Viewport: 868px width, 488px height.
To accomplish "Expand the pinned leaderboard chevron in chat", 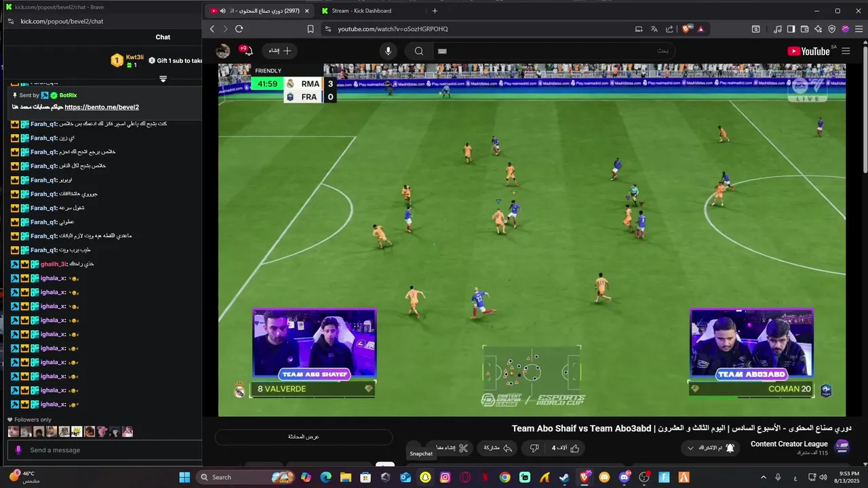I will 163,79.
